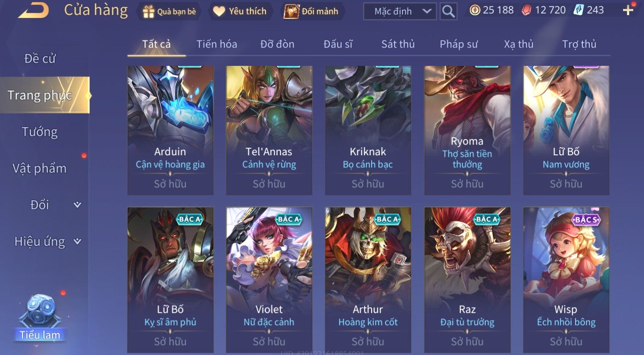Select the red ruby currency icon

[x=526, y=10]
